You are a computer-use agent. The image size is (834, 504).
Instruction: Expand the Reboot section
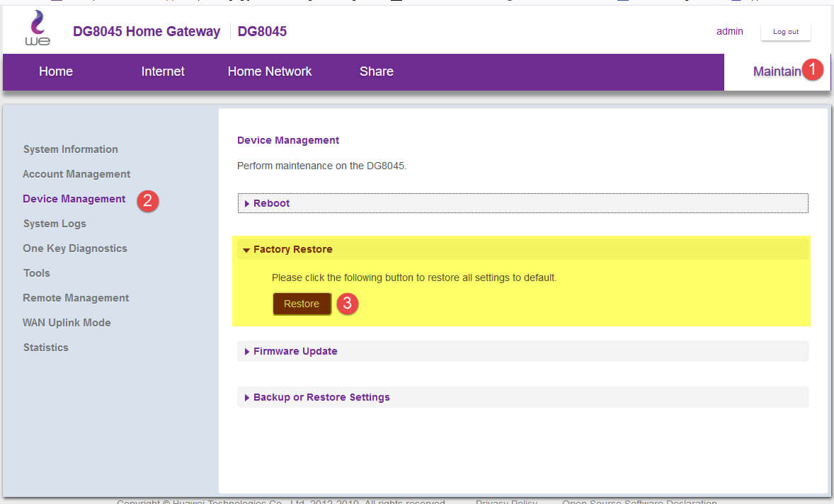tap(523, 203)
